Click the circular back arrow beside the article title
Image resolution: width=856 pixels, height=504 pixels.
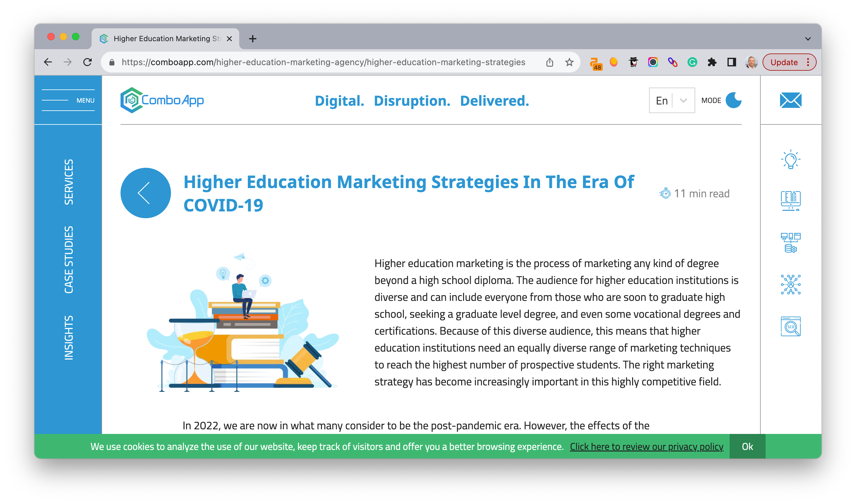(x=145, y=193)
